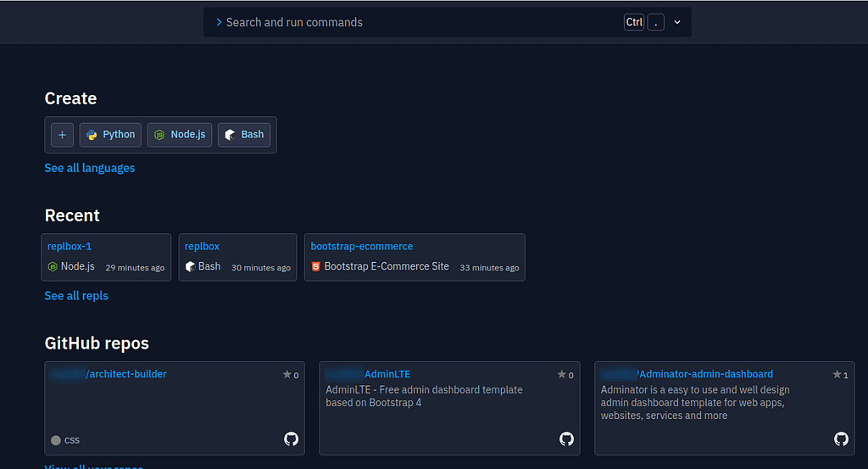This screenshot has width=868, height=469.
Task: Open the replbox Bash repl
Action: pos(202,247)
